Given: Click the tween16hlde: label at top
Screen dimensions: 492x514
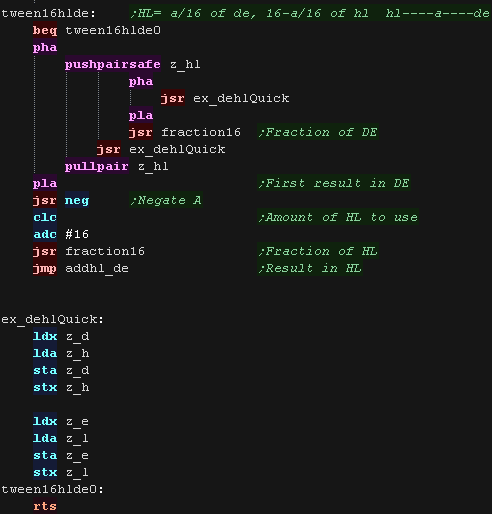Looking at the screenshot, I should [48, 14].
